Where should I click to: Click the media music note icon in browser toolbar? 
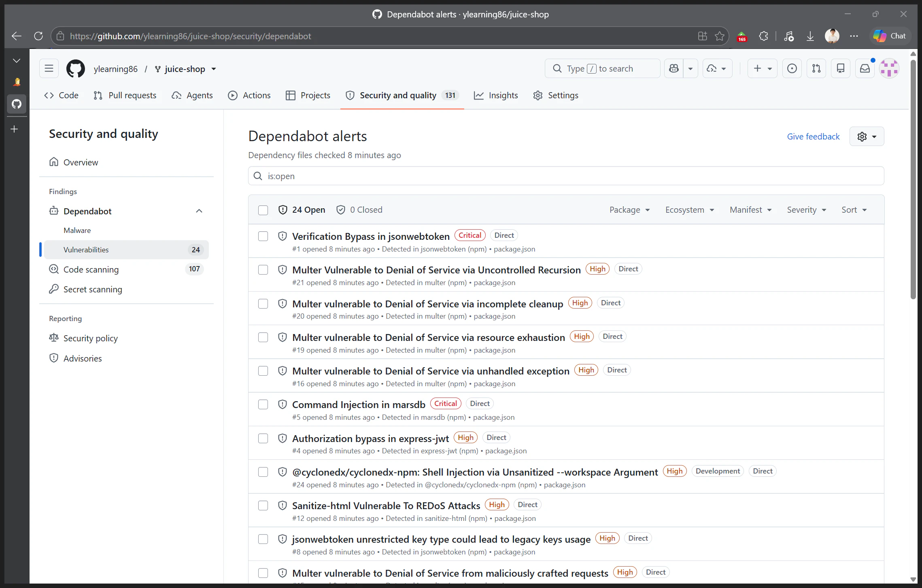[788, 36]
